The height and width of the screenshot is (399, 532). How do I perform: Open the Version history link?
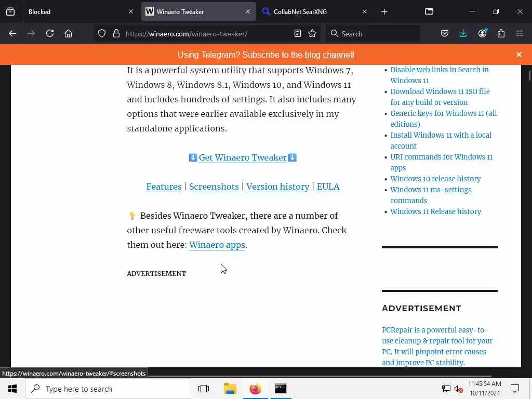point(277,187)
